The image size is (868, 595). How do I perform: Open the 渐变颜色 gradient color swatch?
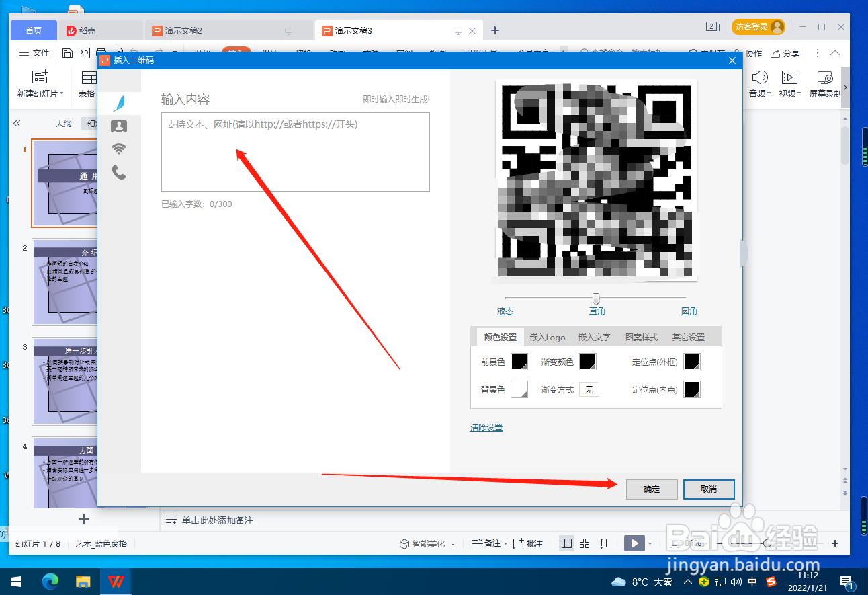[x=588, y=362]
